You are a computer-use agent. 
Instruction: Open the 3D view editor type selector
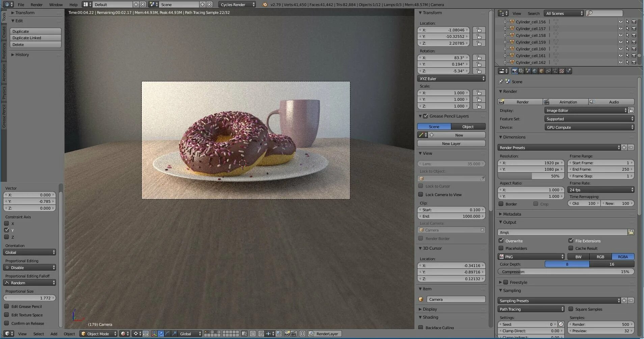click(9, 334)
